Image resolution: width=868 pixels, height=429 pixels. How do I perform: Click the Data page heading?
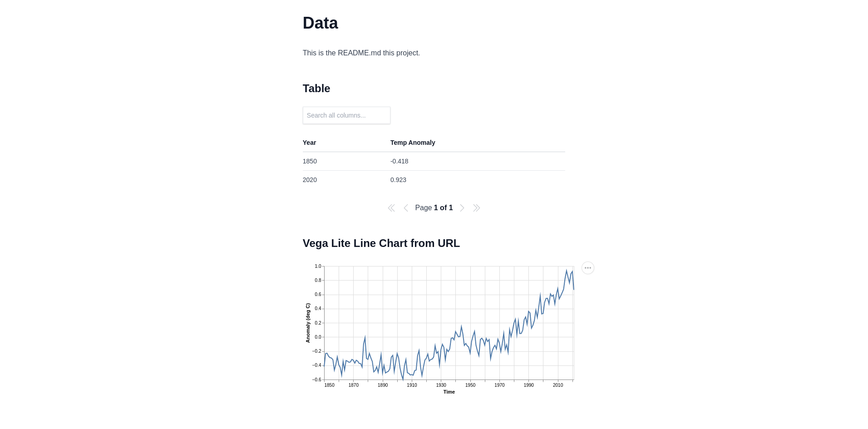(x=320, y=23)
